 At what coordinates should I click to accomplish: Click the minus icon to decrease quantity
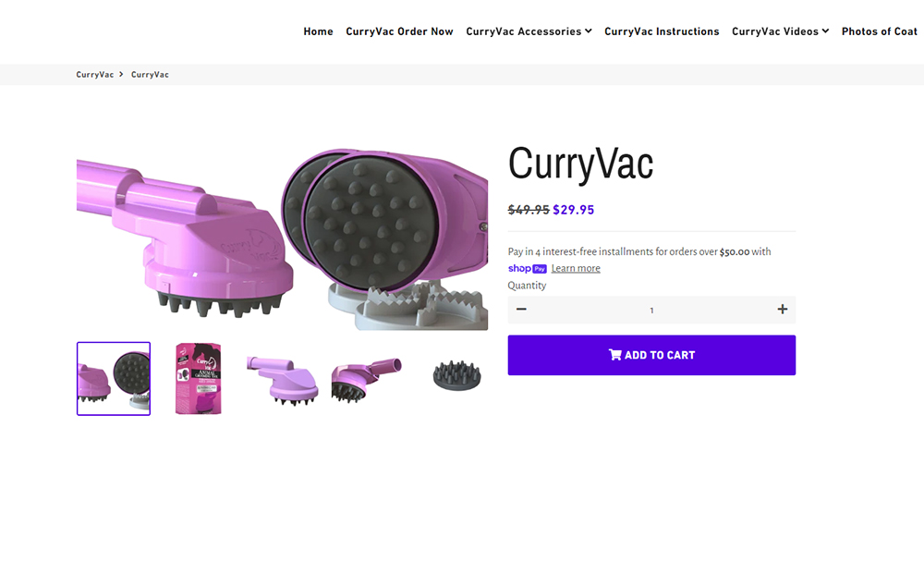pyautogui.click(x=521, y=309)
